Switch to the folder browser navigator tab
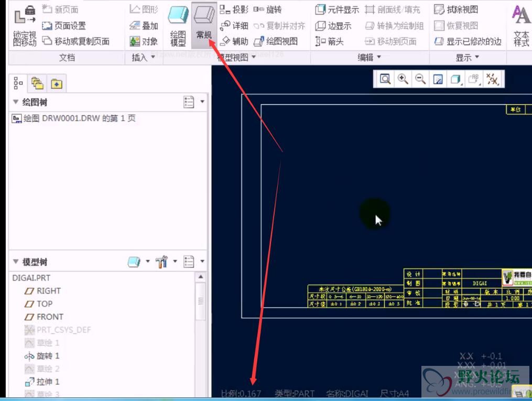532x401 pixels. point(37,83)
